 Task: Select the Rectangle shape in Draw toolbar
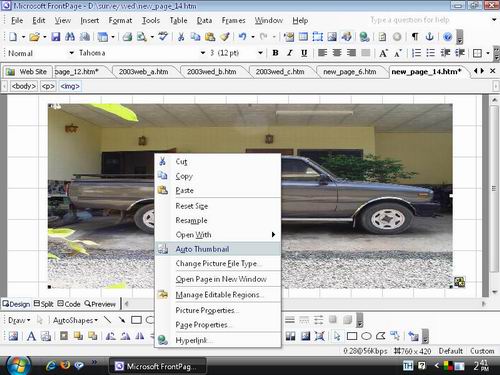tap(136, 320)
